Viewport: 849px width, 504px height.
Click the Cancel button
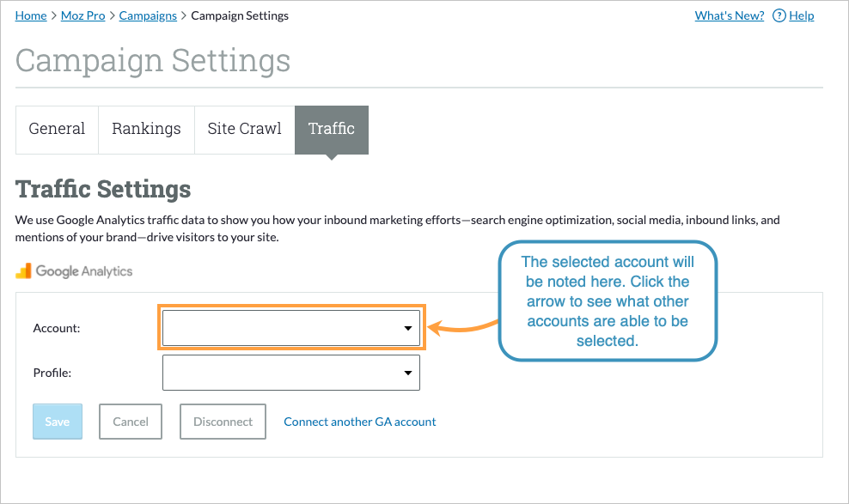130,421
